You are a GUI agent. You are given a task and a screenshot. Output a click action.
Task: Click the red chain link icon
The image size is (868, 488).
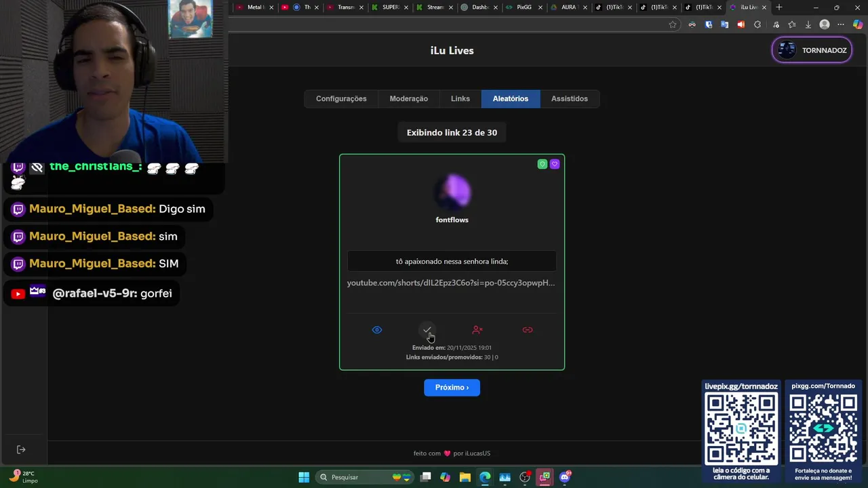pos(528,330)
